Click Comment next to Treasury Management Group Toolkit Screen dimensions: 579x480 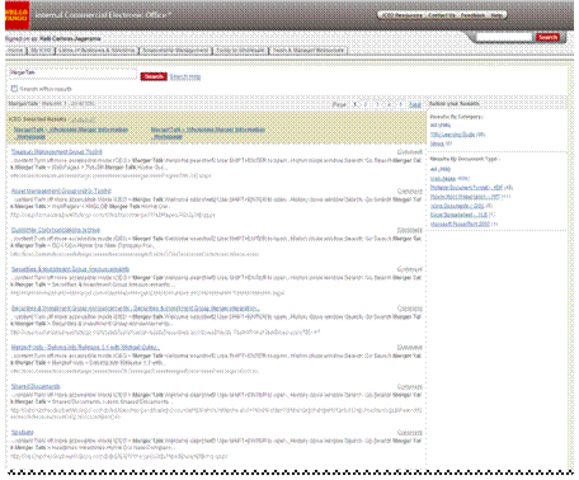click(410, 152)
